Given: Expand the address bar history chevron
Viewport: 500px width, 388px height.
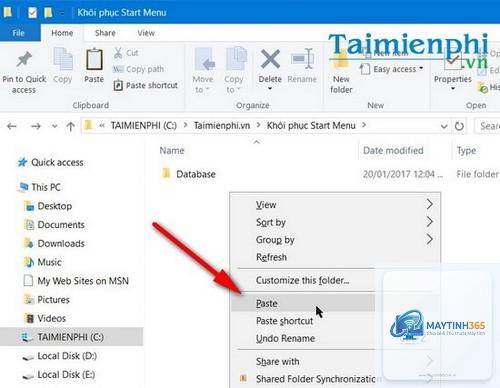Looking at the screenshot, I should pyautogui.click(x=444, y=126).
